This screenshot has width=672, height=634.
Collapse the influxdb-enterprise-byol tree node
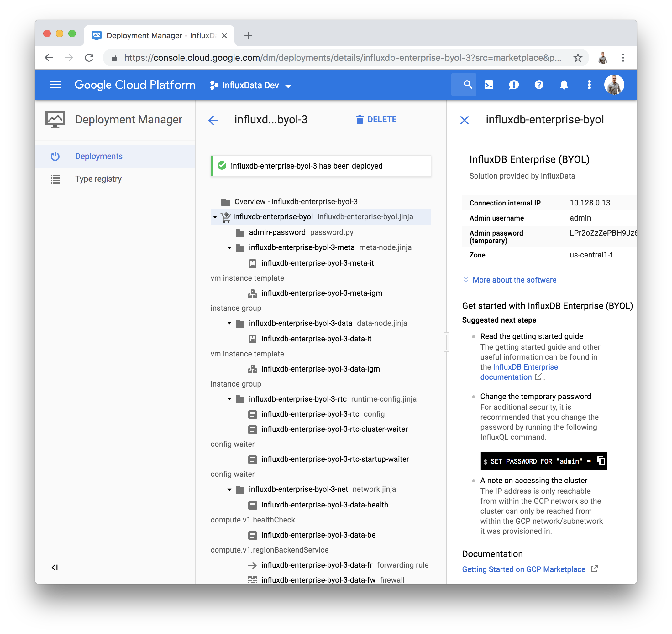(215, 217)
